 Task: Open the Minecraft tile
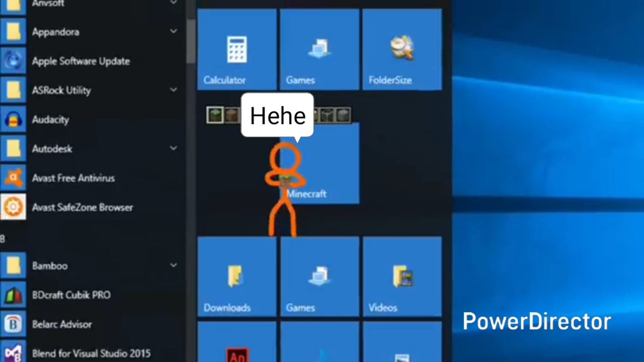[319, 163]
